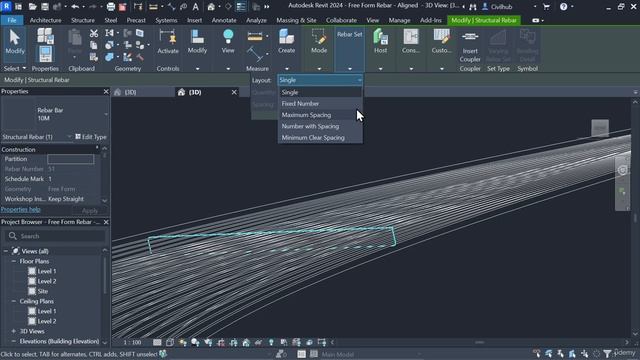Click the Project Browser search box
The height and width of the screenshot is (360, 640).
coord(56,236)
